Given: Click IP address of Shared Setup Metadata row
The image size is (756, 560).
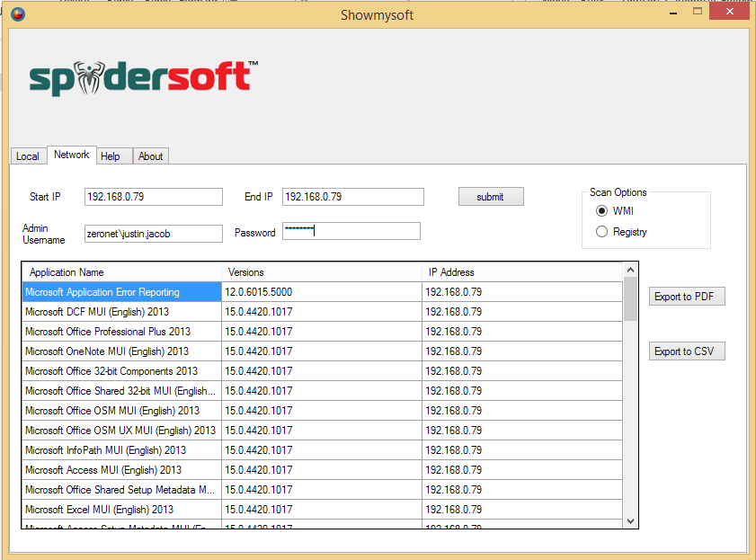Looking at the screenshot, I should pyautogui.click(x=522, y=490).
